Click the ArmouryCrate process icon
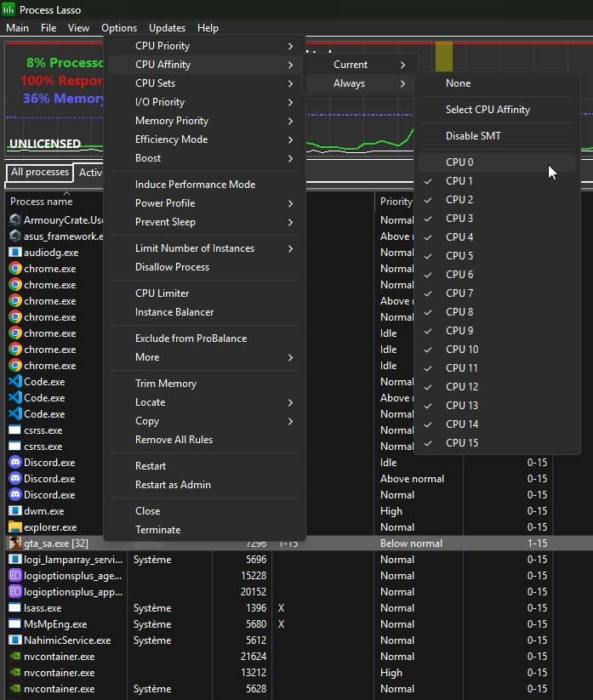Viewport: 593px width, 700px height. 15,219
